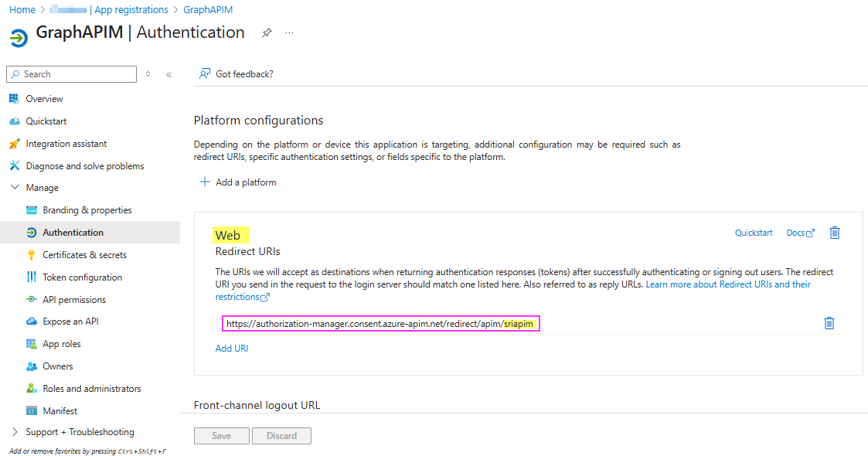Open Learn more about Redirect URIs link

(x=728, y=284)
